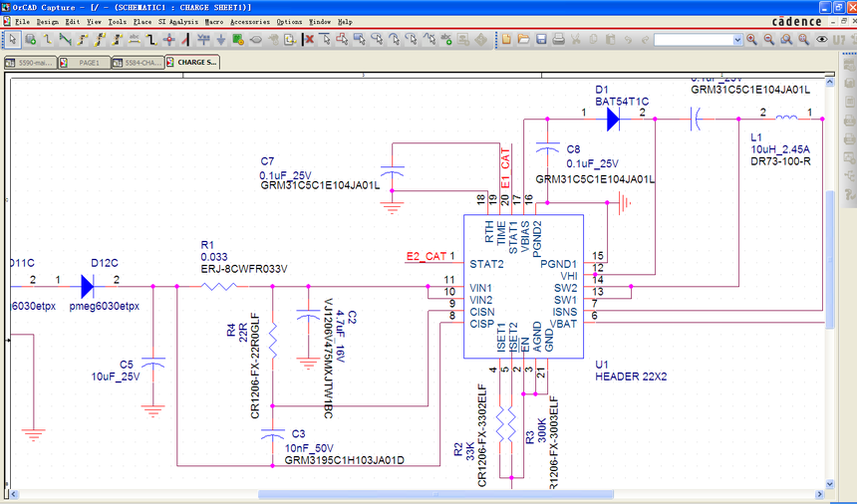Click the Zoom Out magnifier
The image size is (857, 504).
(769, 39)
